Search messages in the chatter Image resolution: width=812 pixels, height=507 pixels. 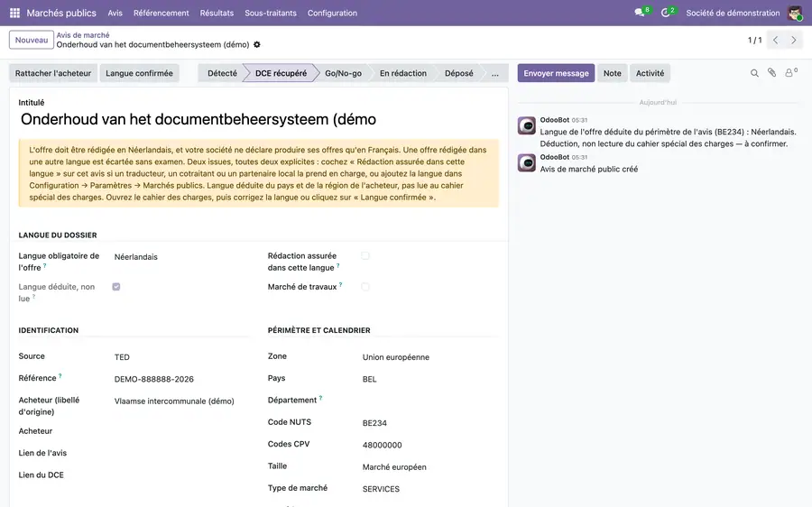(x=754, y=74)
